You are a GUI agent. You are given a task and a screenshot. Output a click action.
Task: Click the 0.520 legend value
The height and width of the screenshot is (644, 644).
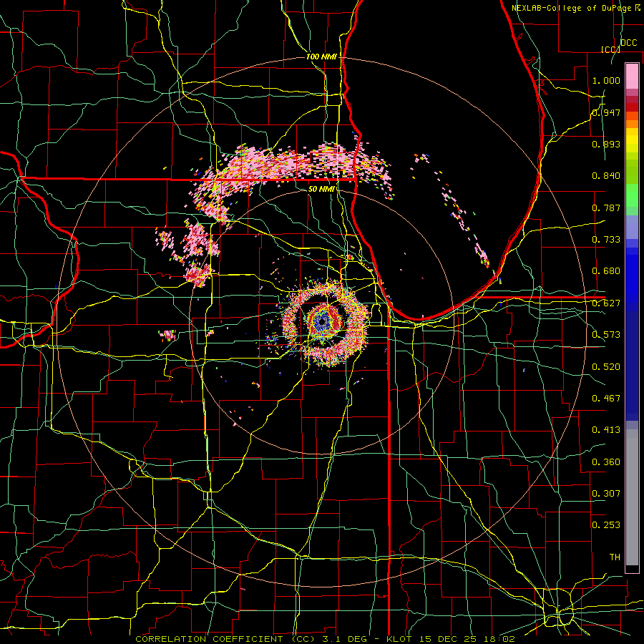click(606, 367)
